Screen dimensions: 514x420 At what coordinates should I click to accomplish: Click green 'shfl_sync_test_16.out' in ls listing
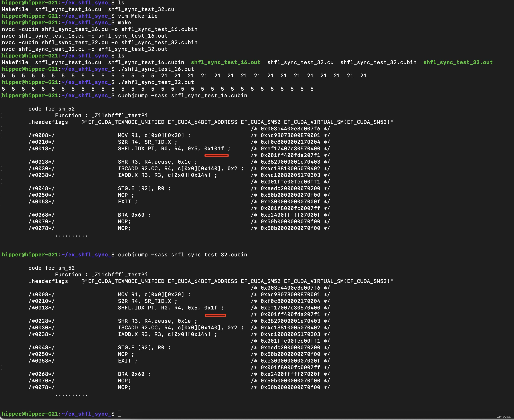226,62
